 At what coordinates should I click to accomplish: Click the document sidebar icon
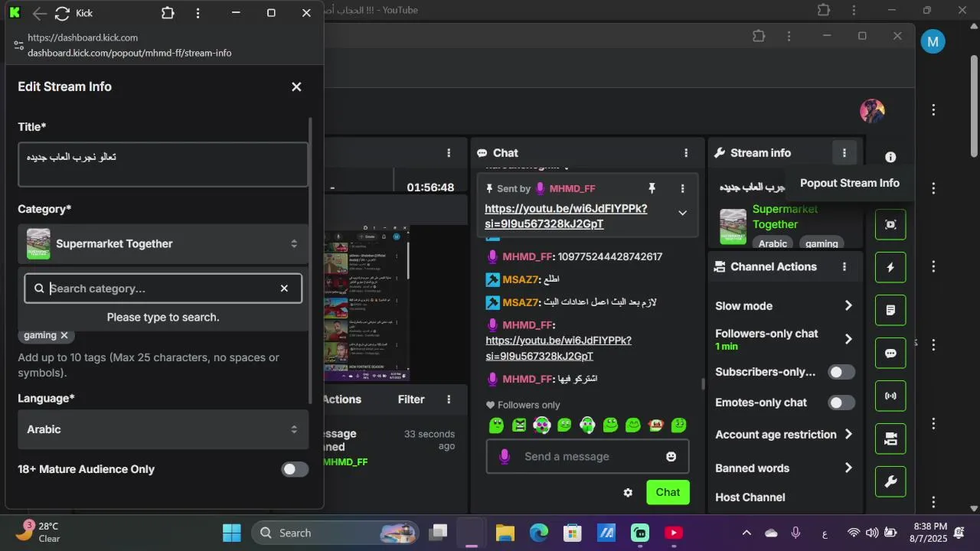click(x=890, y=311)
